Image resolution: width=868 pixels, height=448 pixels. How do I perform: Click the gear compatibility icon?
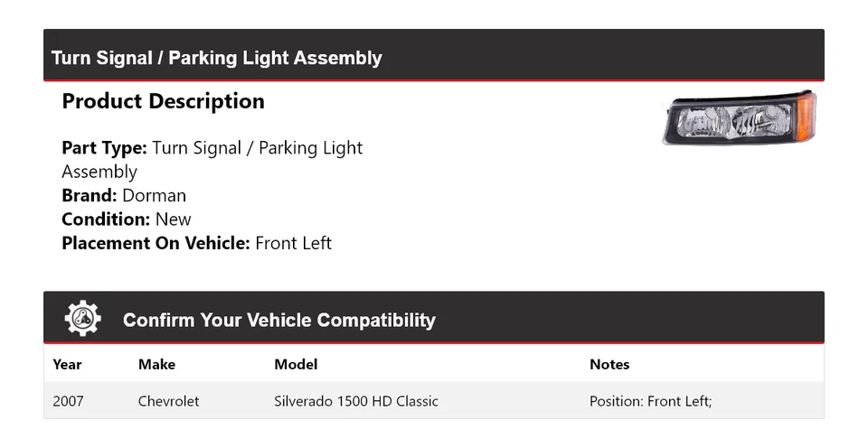pyautogui.click(x=83, y=319)
